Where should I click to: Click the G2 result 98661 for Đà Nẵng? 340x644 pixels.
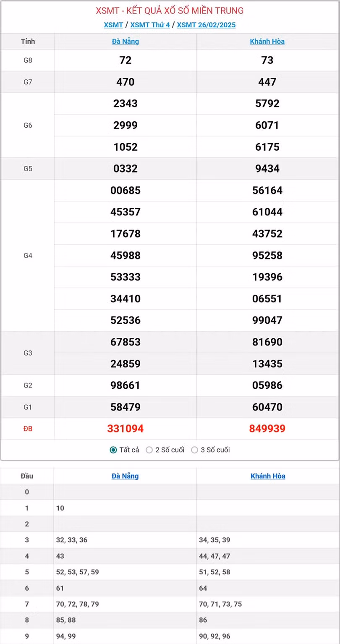tap(126, 385)
